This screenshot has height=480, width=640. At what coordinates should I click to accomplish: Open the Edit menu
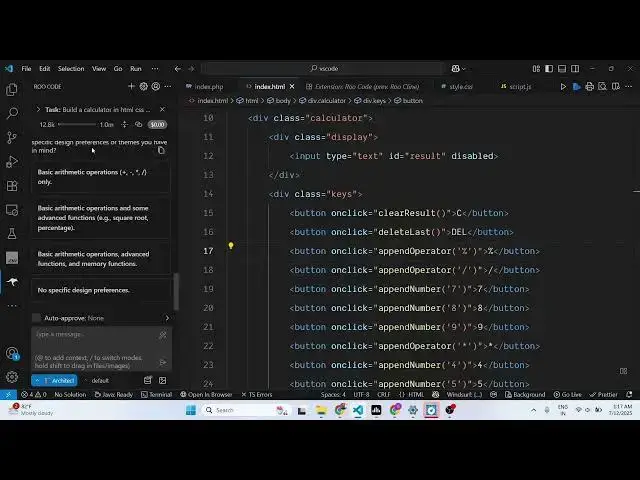point(44,69)
